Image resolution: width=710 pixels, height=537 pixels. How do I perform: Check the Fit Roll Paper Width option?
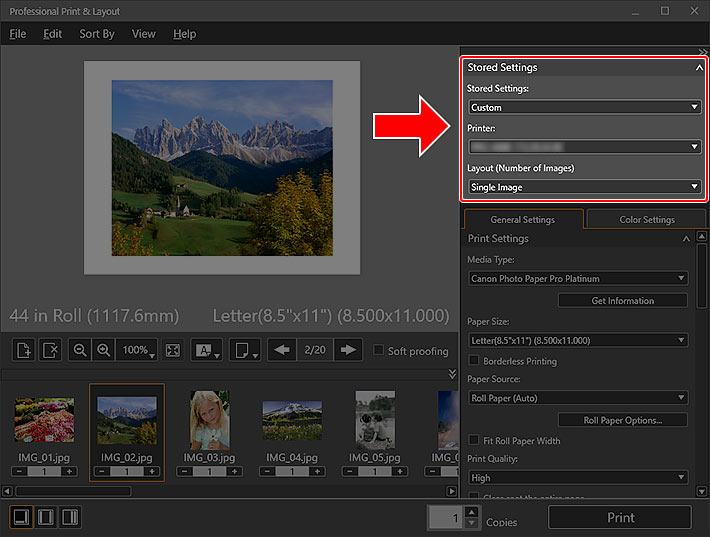pyautogui.click(x=474, y=441)
